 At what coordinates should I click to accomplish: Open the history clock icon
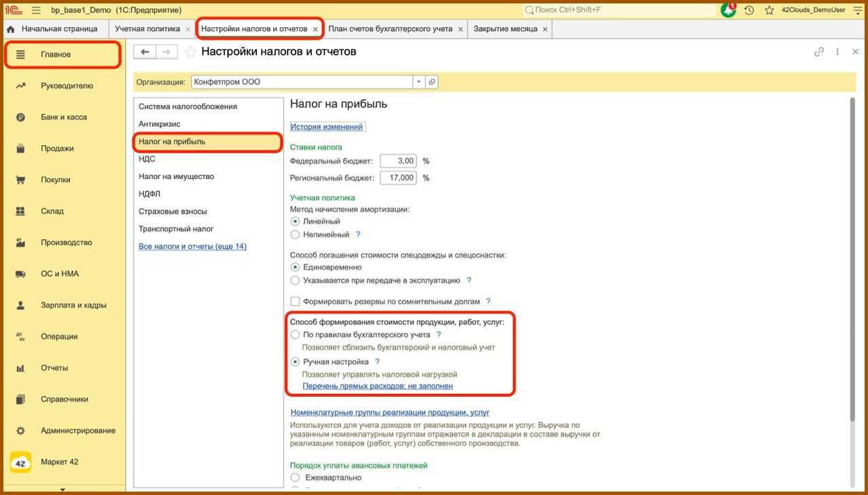click(749, 10)
